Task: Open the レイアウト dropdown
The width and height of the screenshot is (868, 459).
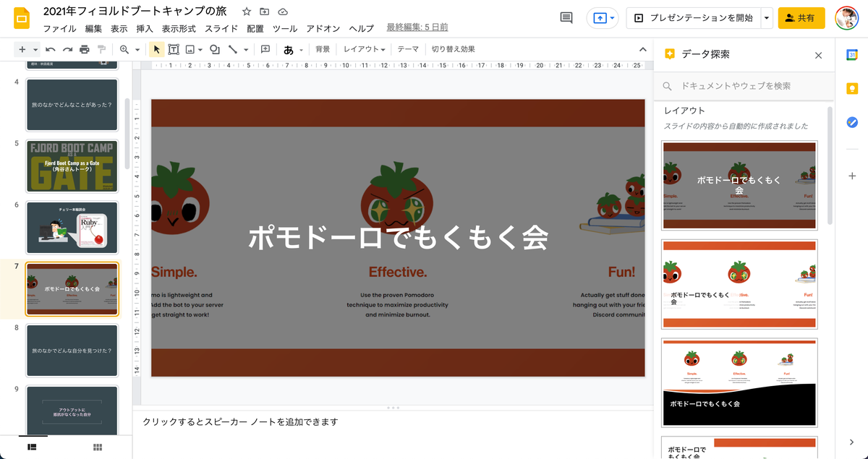Action: (364, 49)
